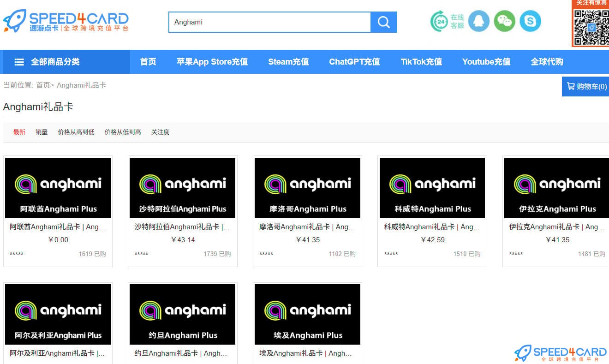Click the QR code in the header
The height and width of the screenshot is (364, 609).
(591, 27)
